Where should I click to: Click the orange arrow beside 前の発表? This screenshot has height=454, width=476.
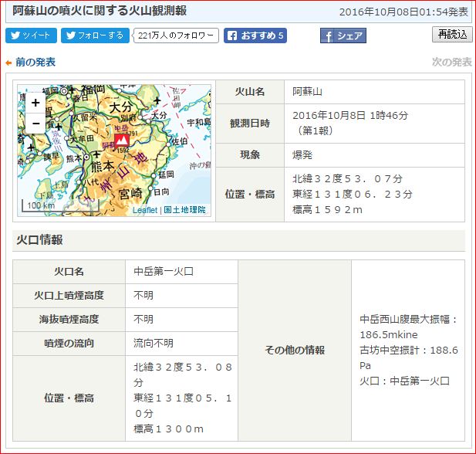pyautogui.click(x=8, y=63)
